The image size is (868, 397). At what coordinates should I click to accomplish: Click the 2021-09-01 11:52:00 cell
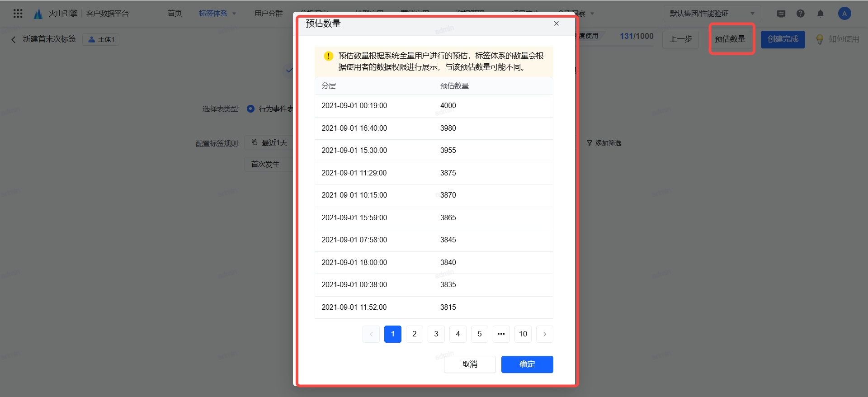click(354, 307)
